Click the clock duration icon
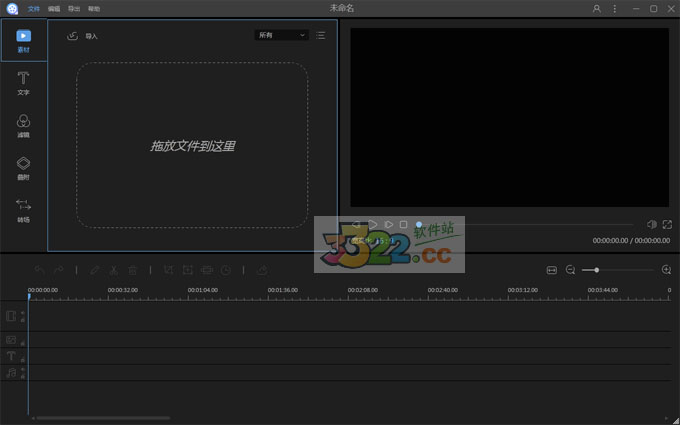Viewport: 680px width, 425px height. click(x=226, y=270)
